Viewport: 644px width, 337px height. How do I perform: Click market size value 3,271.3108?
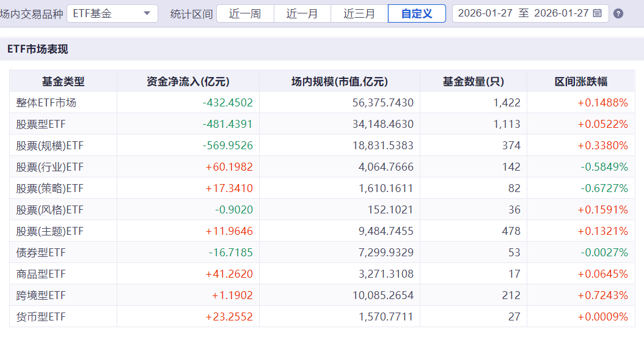pos(386,274)
